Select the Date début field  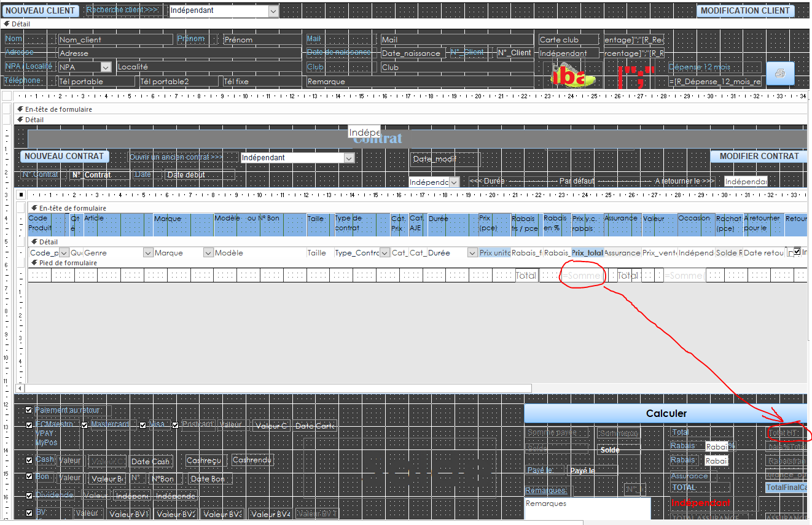point(200,175)
